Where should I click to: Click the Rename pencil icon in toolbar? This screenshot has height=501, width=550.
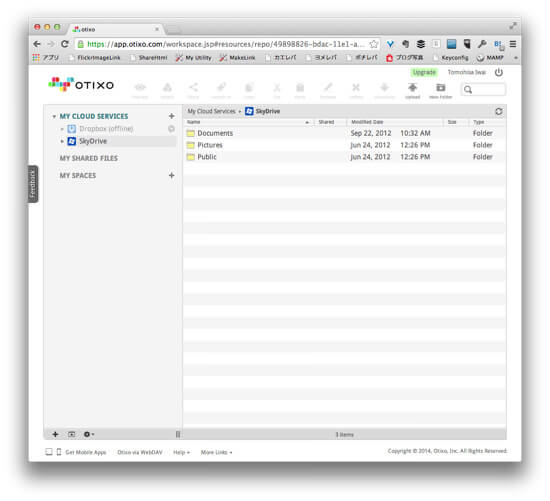click(x=328, y=87)
